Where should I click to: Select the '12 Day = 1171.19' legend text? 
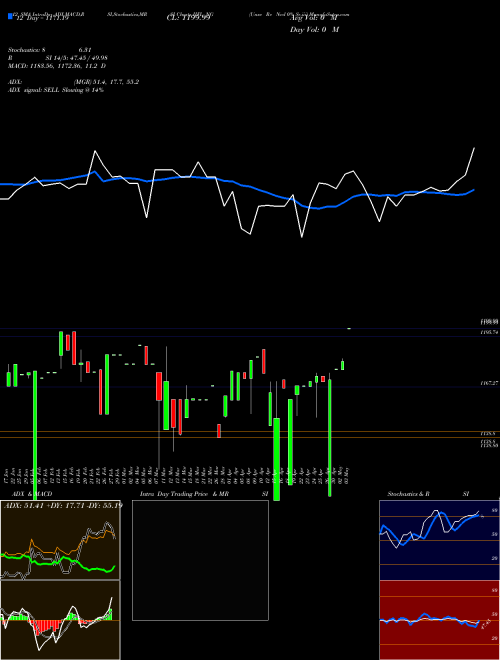pyautogui.click(x=41, y=19)
